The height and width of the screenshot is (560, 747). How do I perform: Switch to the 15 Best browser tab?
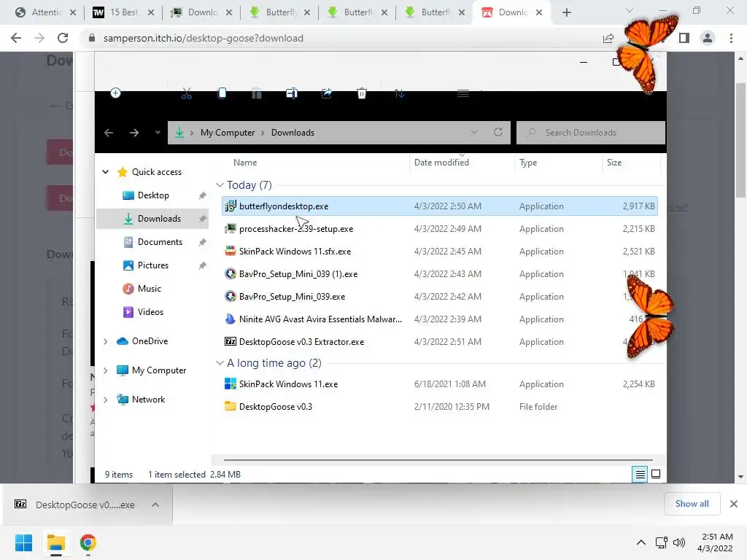(124, 12)
